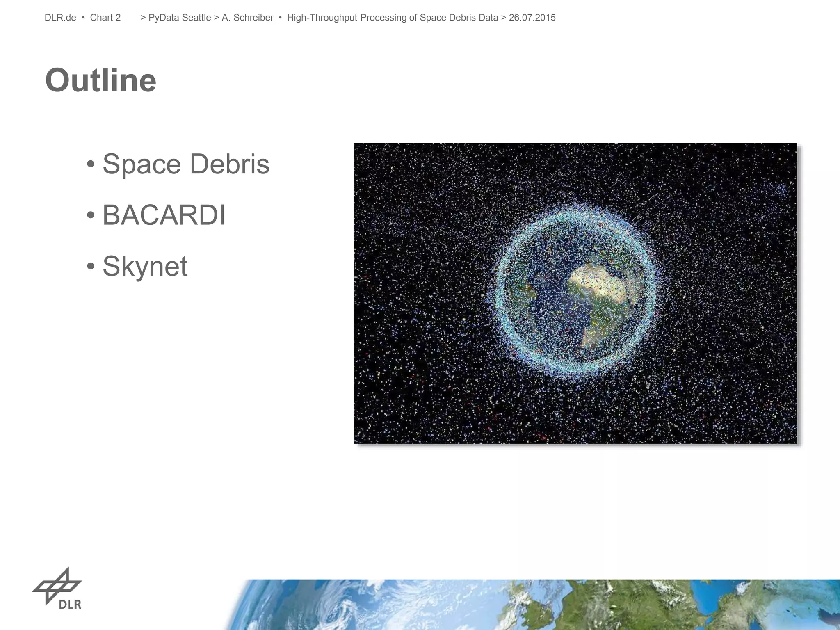This screenshot has width=840, height=630.
Task: Click the Skynet bullet item
Action: click(145, 266)
